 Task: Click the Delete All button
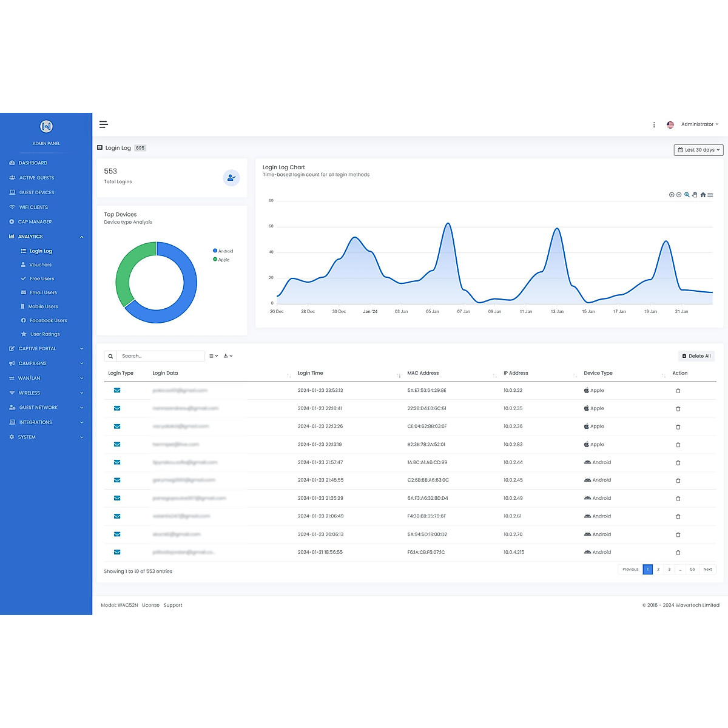[696, 356]
